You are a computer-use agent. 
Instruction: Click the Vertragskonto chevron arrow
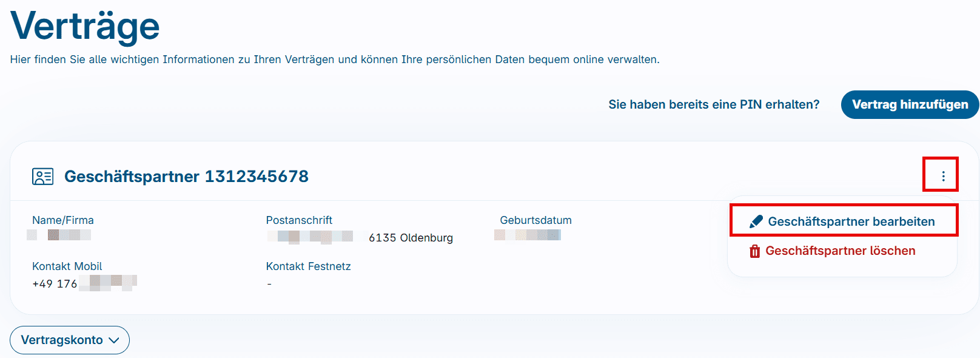point(113,340)
